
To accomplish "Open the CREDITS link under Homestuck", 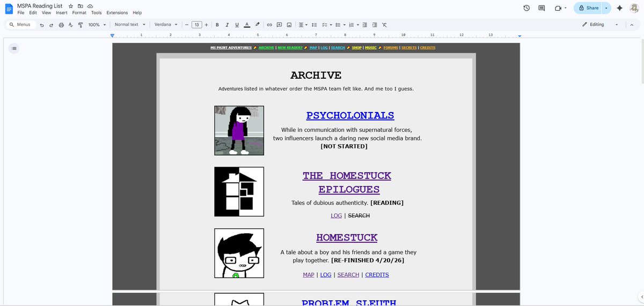I will tap(377, 275).
